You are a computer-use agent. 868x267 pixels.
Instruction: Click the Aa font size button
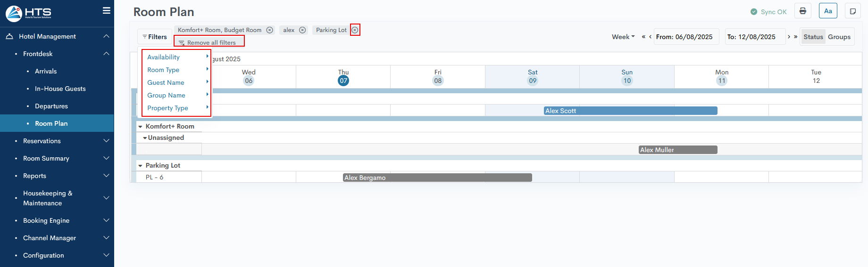[x=828, y=11]
